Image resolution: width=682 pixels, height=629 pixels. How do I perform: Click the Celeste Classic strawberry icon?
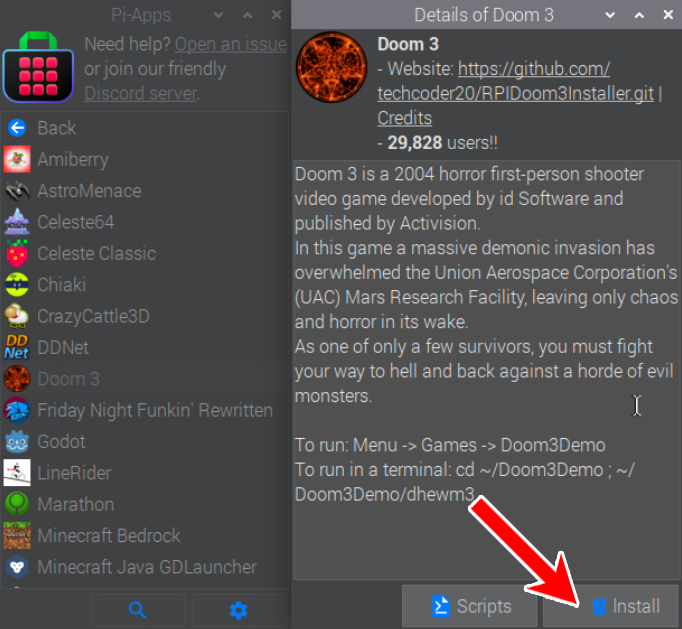17,254
